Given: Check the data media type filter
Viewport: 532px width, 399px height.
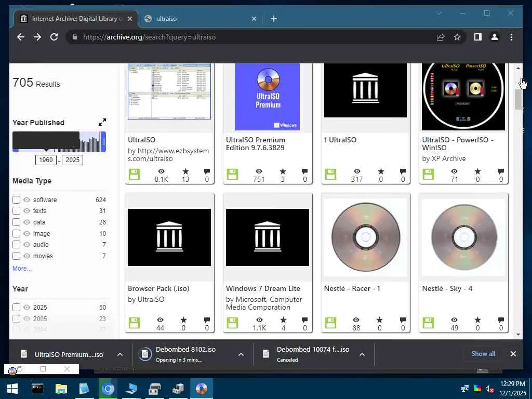Looking at the screenshot, I should [16, 222].
